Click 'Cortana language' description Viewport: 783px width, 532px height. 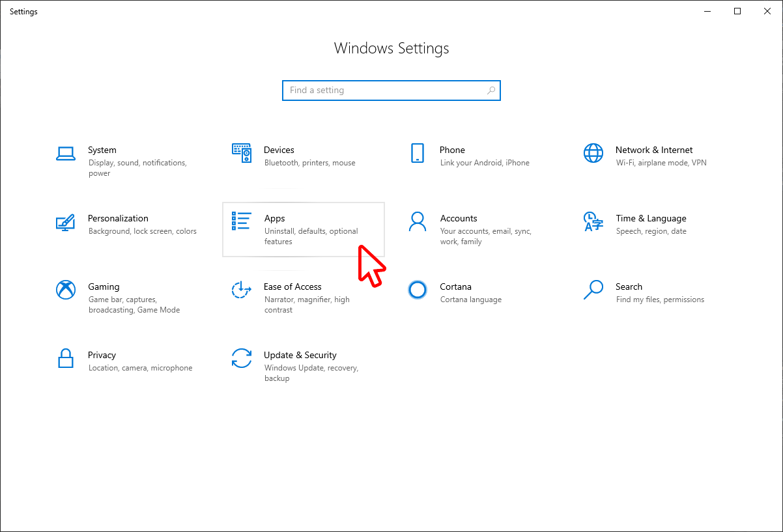tap(471, 300)
